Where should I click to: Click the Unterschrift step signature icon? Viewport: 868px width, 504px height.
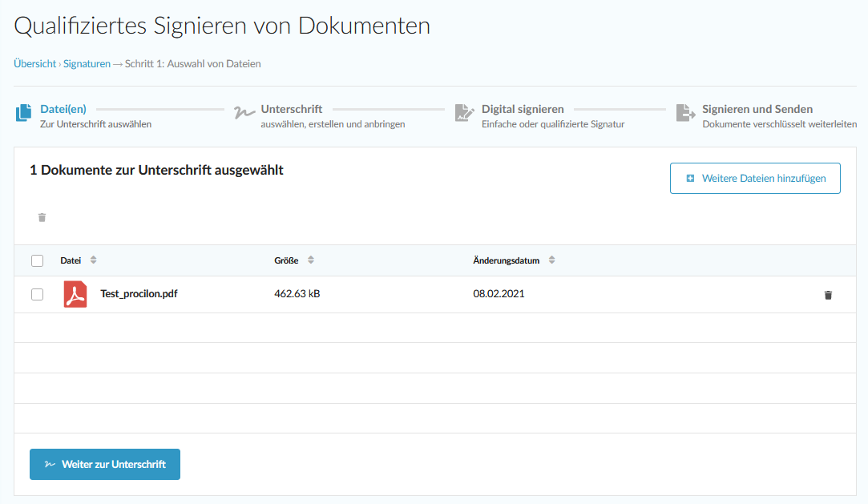243,113
